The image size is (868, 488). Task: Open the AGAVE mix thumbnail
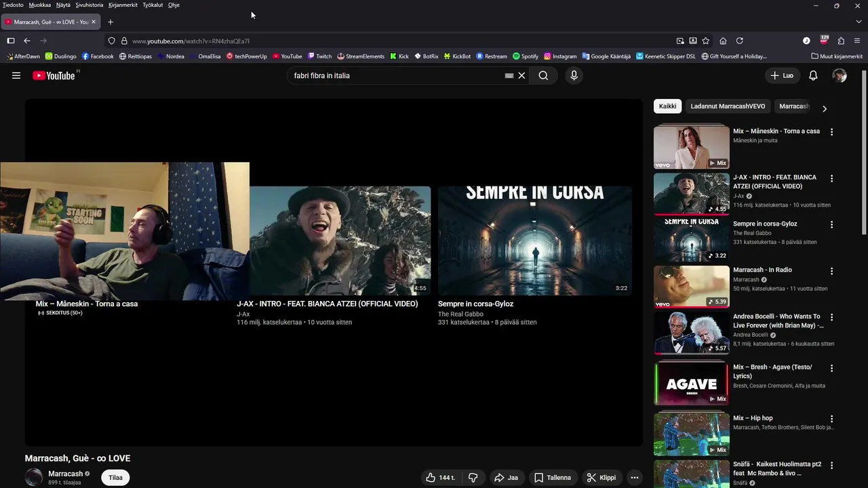[x=691, y=384]
